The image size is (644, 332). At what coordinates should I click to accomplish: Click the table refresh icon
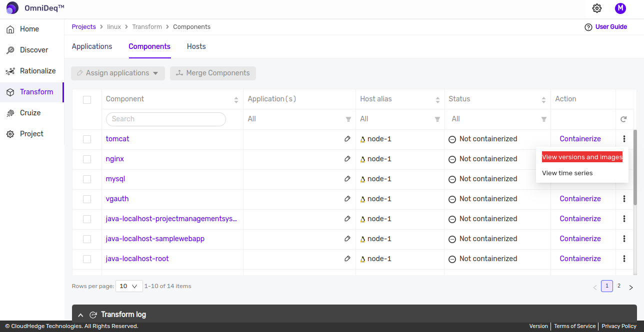click(x=623, y=119)
